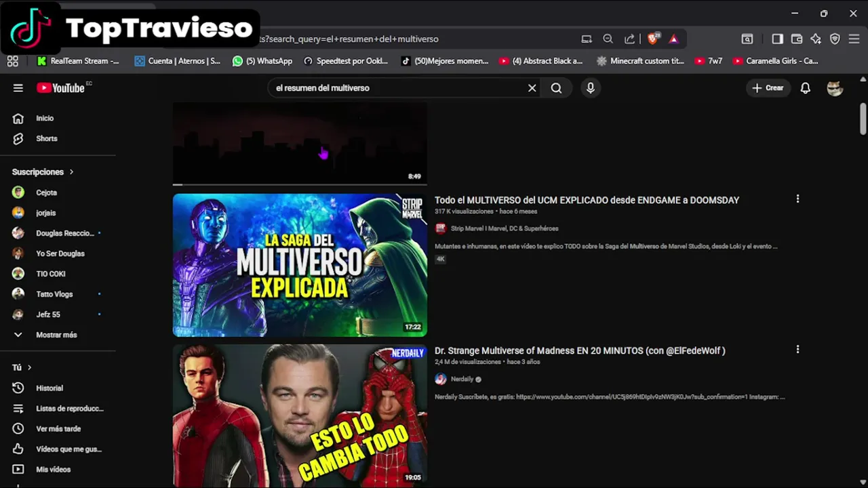868x488 pixels.
Task: Open the Cuenta | Aternos bookmark
Action: [177, 61]
